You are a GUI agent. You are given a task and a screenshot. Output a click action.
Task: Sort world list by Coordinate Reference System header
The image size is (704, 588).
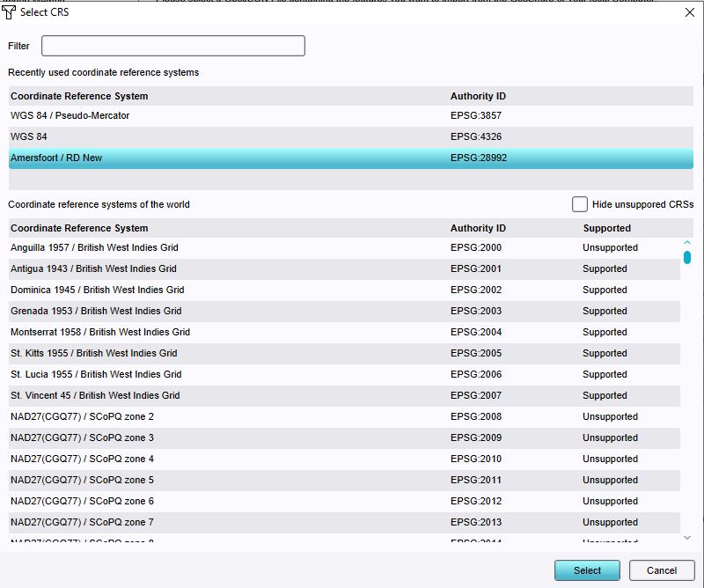(x=79, y=228)
